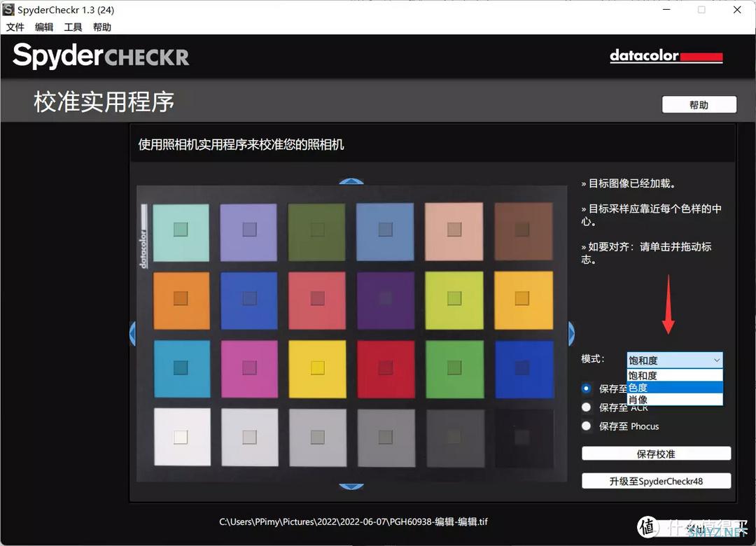The height and width of the screenshot is (546, 756).
Task: Click the currently selected first 保存至 radio button
Action: (x=587, y=388)
